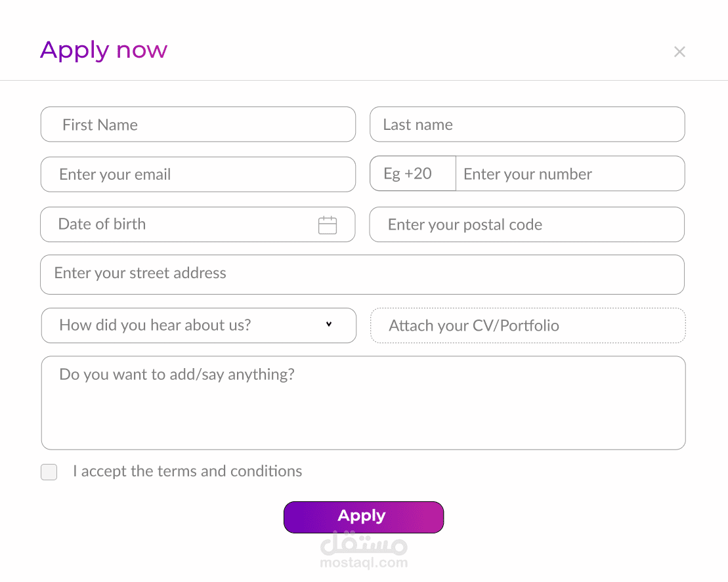Image resolution: width=728 pixels, height=582 pixels.
Task: Expand the 'How did you hear about us?' dropdown
Action: tap(198, 325)
